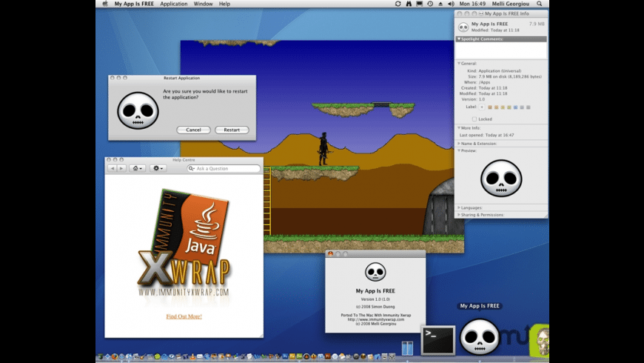Click the skull preview image in Info window

501,178
